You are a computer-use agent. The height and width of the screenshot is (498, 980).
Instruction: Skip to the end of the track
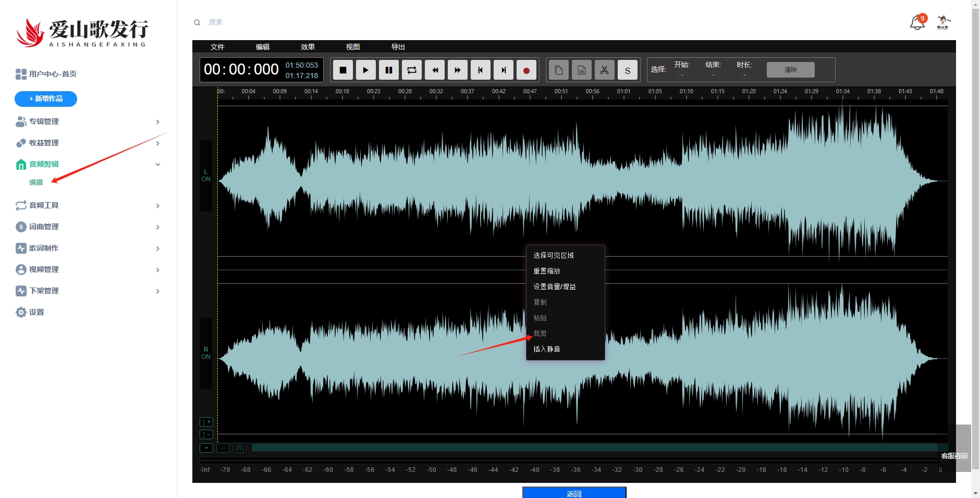tap(503, 70)
